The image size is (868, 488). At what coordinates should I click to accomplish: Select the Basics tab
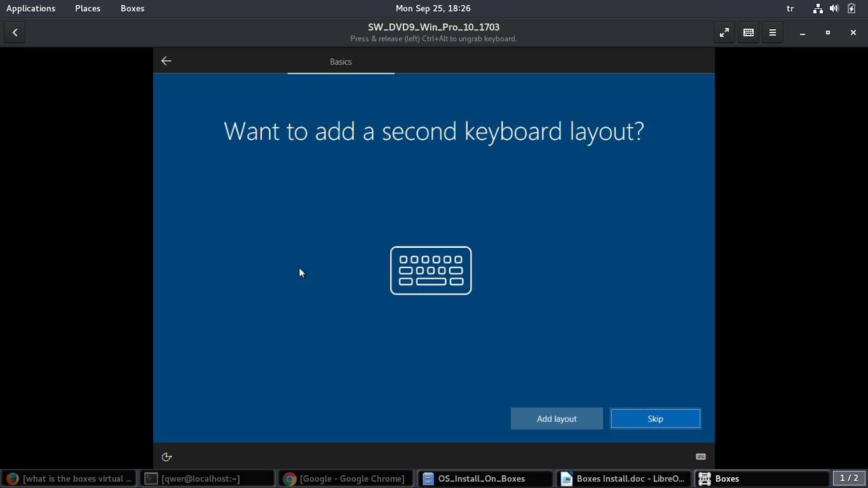click(x=341, y=62)
